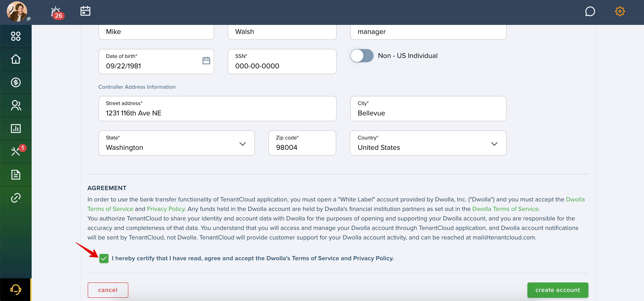644x301 pixels.
Task: Expand the Country dropdown showing United States
Action: click(x=428, y=143)
